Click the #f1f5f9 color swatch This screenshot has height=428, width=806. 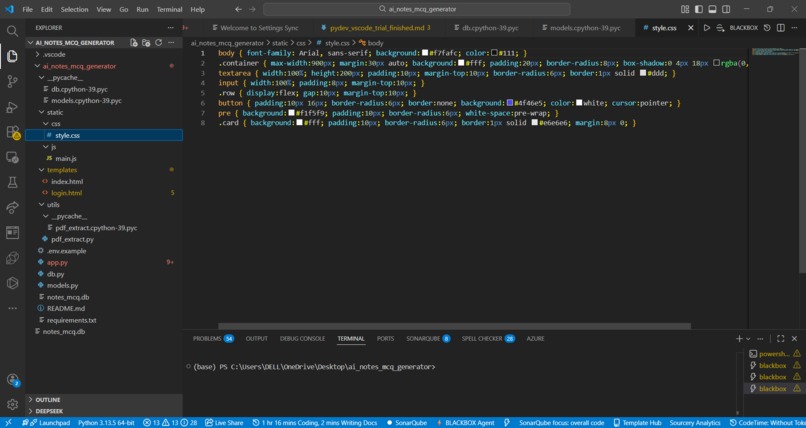pyautogui.click(x=291, y=113)
